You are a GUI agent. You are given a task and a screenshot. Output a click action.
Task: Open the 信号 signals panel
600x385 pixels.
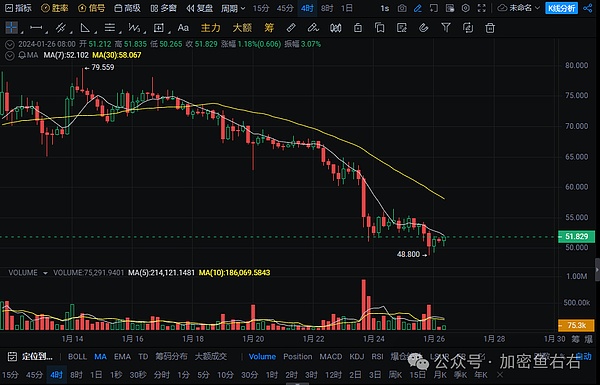[91, 8]
